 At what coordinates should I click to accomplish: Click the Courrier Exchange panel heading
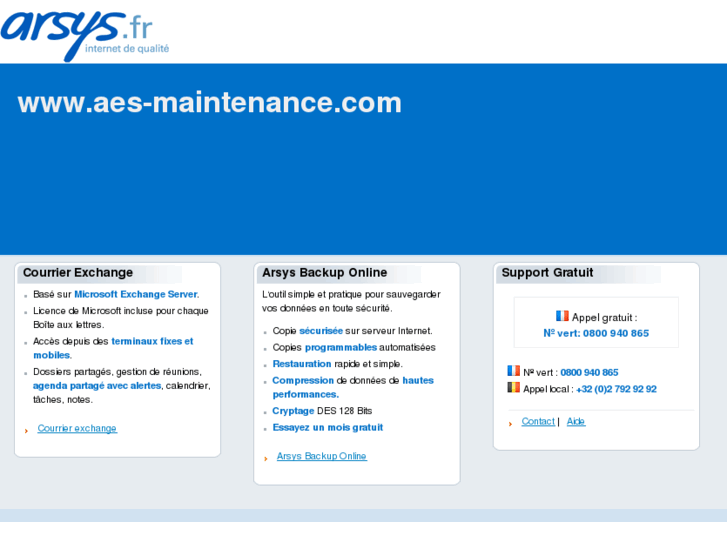[x=78, y=272]
